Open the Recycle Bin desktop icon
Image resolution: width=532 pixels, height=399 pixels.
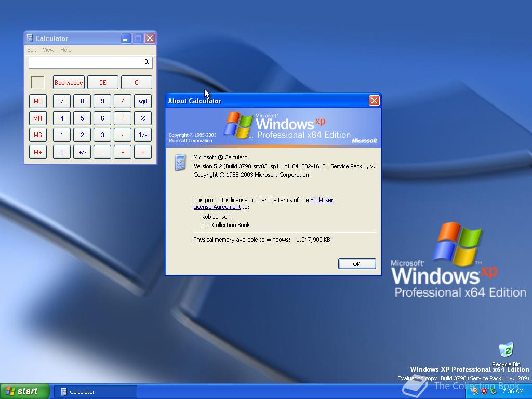(x=506, y=354)
